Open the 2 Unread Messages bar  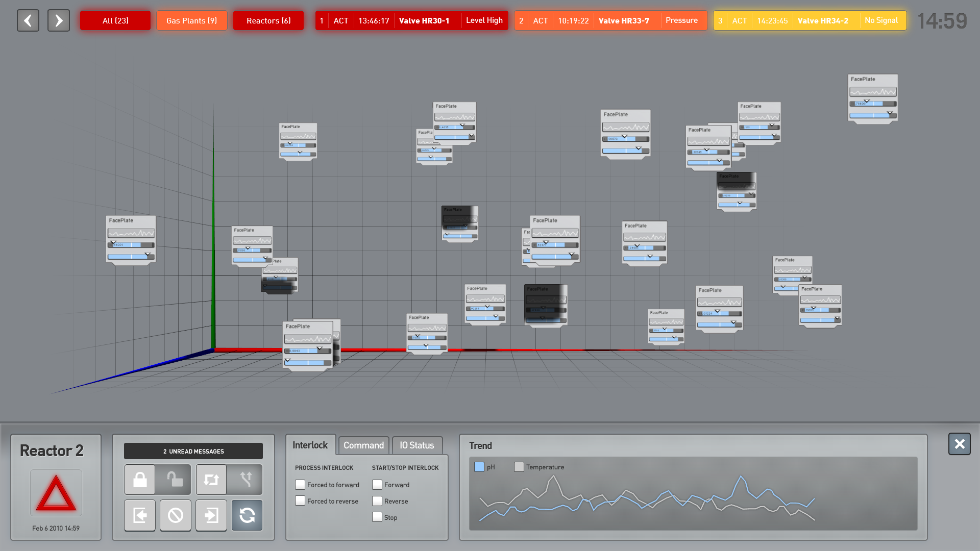coord(193,451)
